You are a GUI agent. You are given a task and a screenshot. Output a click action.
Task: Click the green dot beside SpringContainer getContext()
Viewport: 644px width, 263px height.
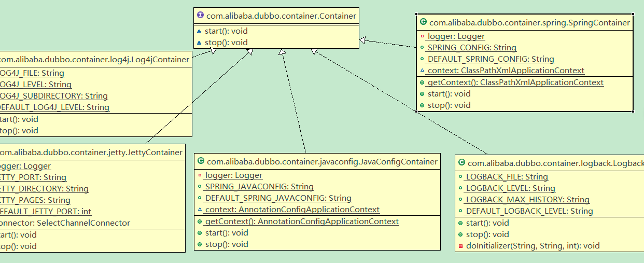423,82
